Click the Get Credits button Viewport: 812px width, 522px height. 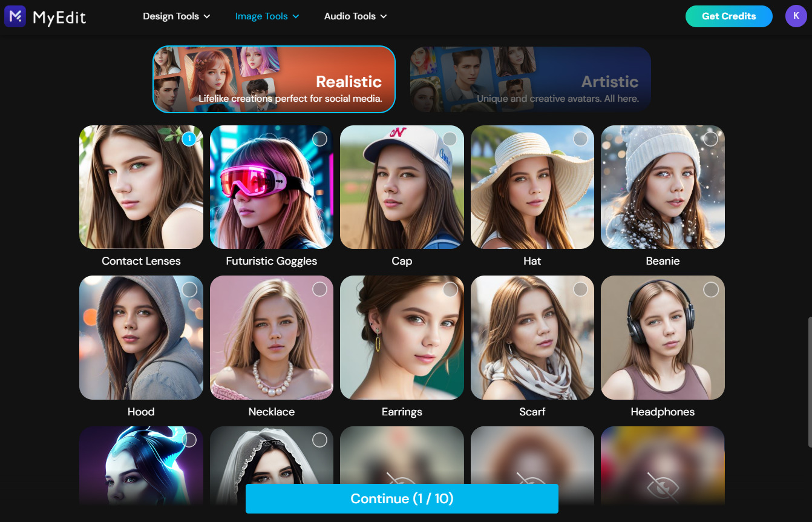[729, 16]
